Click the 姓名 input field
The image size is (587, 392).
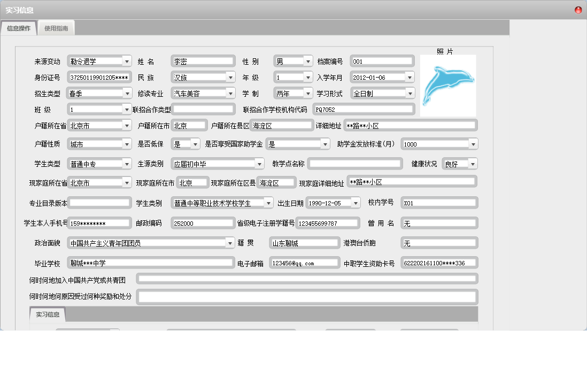[x=203, y=62]
